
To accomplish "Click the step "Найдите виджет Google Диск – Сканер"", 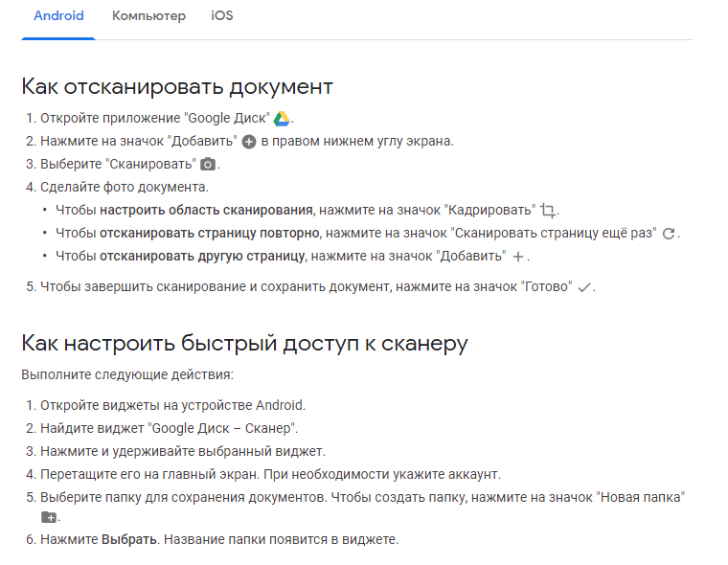I will point(169,428).
